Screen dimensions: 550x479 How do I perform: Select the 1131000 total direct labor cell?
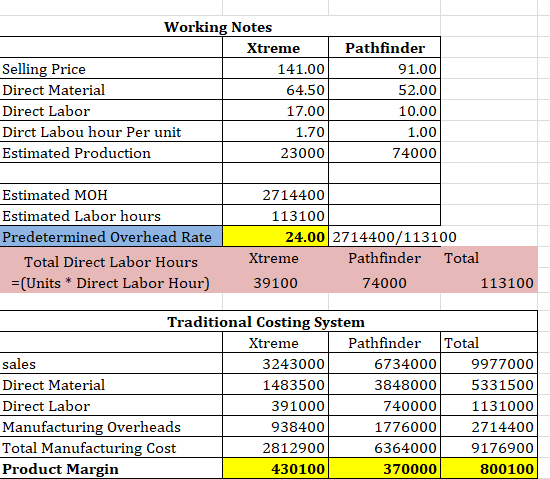coord(489,406)
